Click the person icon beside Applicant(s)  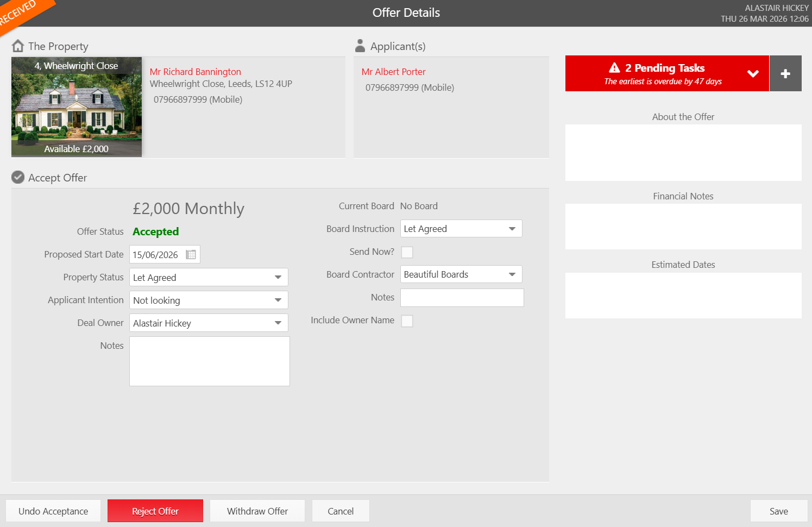tap(360, 46)
